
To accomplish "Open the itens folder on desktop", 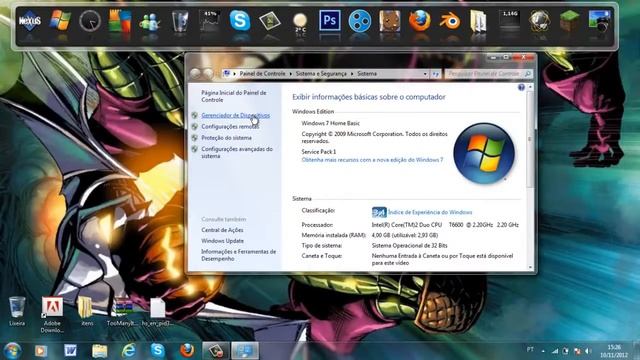I will pos(87,311).
